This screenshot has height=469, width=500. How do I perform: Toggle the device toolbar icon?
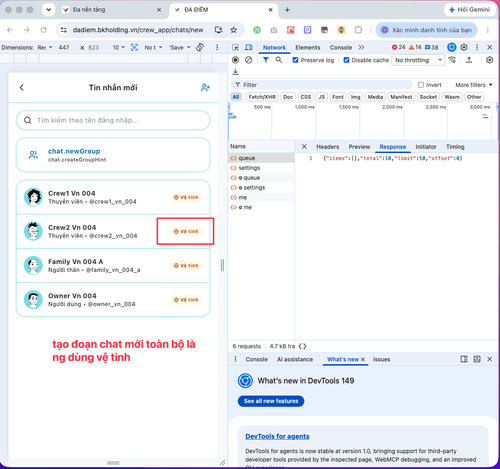point(249,47)
